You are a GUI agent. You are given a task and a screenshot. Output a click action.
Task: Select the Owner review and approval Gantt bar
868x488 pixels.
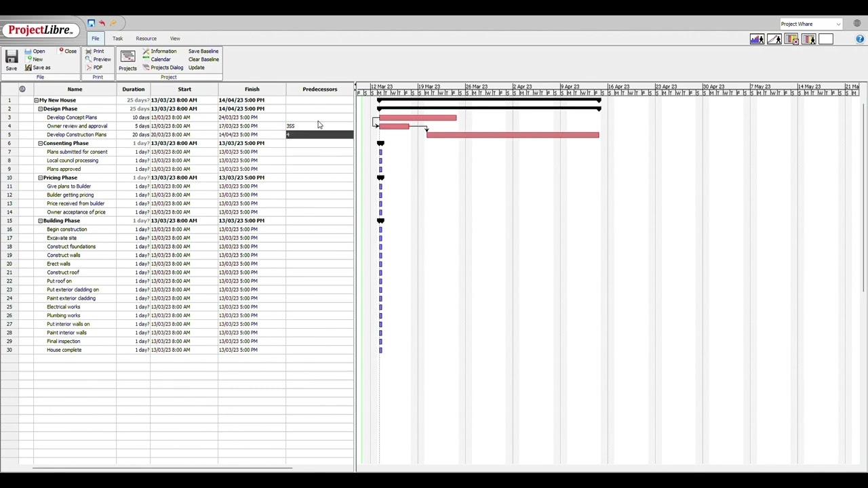(394, 127)
